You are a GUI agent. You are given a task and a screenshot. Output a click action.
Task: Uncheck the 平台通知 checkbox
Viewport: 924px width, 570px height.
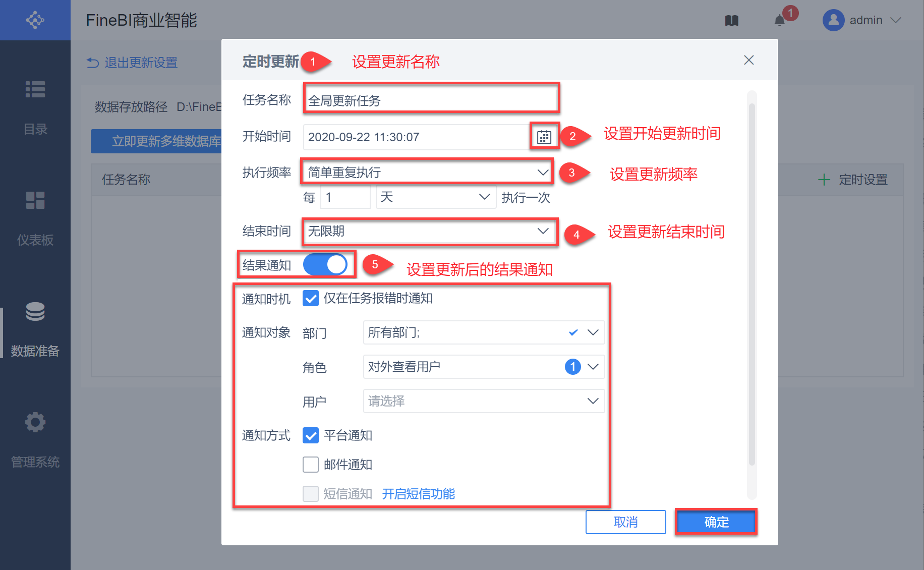(311, 435)
